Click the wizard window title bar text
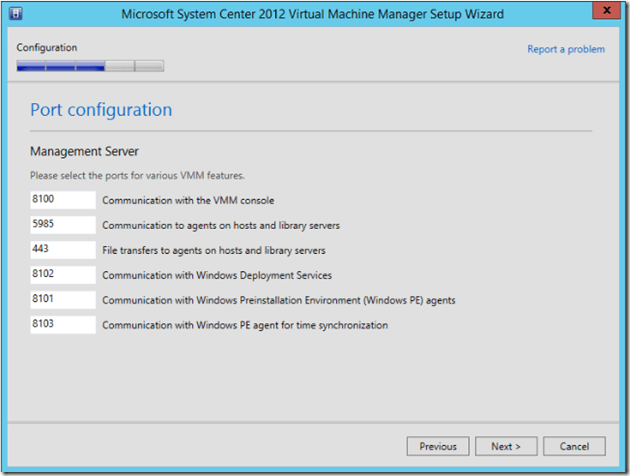Image resolution: width=630 pixels, height=476 pixels. pos(312,14)
